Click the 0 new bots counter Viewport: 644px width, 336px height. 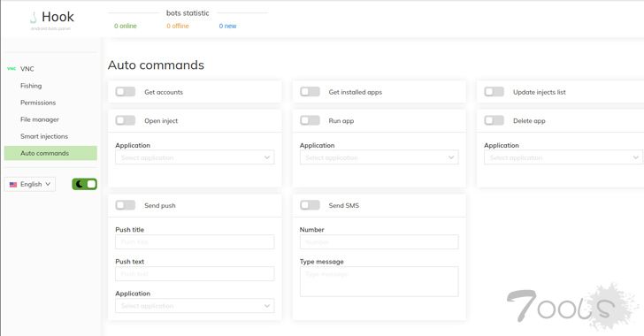point(227,26)
